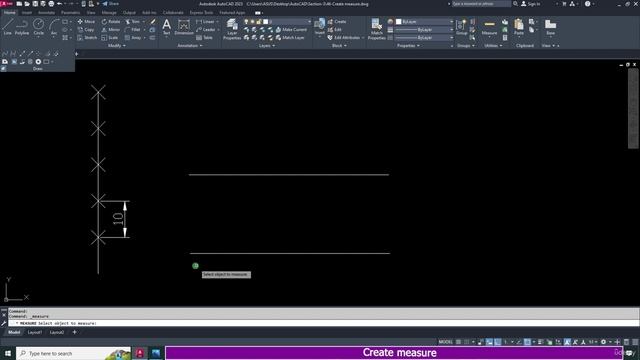Viewport: 640px width, 360px height.
Task: Open Layer Properties manager
Action: click(232, 29)
